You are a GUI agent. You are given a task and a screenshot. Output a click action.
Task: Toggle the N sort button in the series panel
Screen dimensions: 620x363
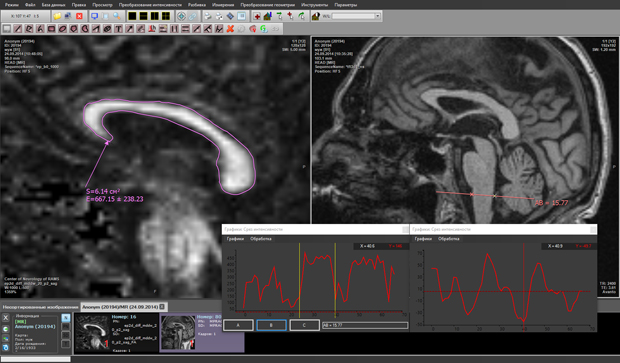[66, 318]
